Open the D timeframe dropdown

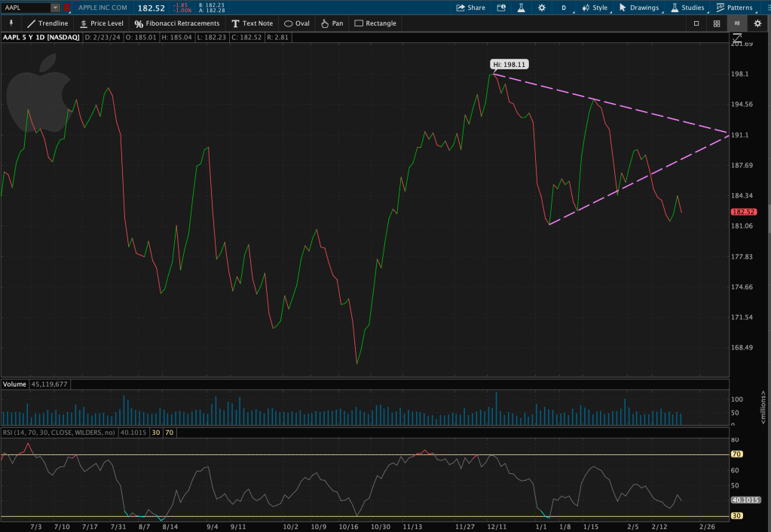coord(565,8)
